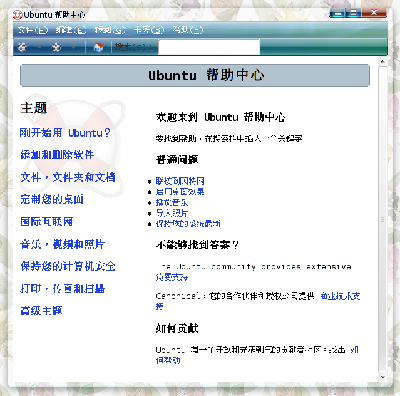
Task: Close the Ubuntu 帮助中心 window
Action: pos(374,13)
